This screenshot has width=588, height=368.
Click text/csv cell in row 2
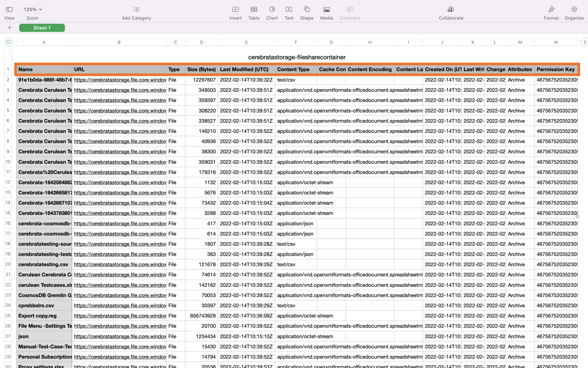coord(296,80)
